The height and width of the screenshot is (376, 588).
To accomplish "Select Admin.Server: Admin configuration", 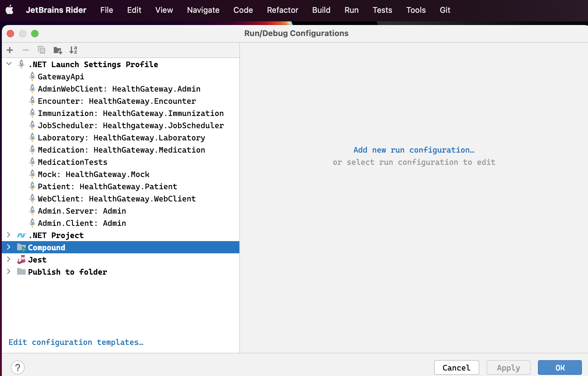I will point(121,211).
